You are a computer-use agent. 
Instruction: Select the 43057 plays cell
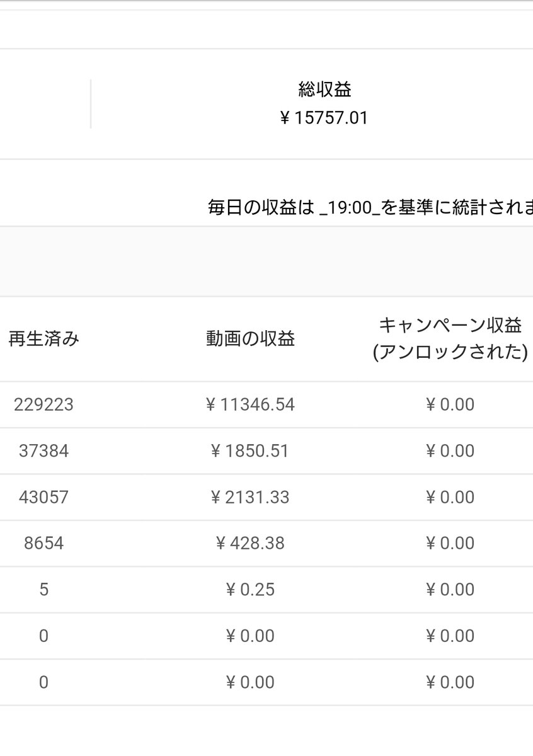[x=43, y=497]
